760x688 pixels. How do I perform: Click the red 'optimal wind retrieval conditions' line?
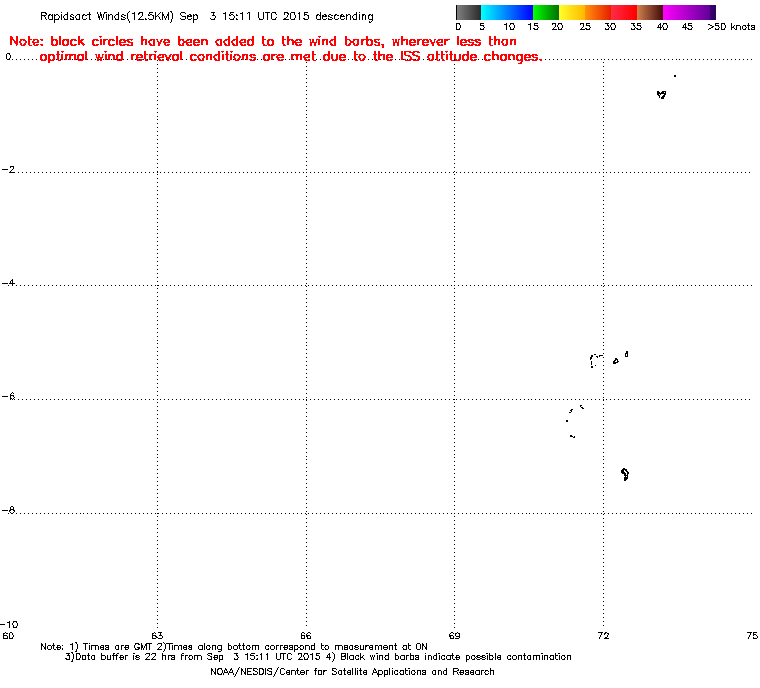(x=291, y=57)
